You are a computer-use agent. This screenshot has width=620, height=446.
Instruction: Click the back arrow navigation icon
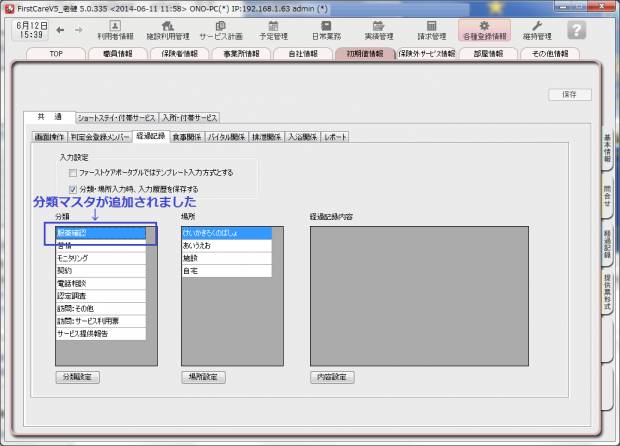click(x=59, y=32)
